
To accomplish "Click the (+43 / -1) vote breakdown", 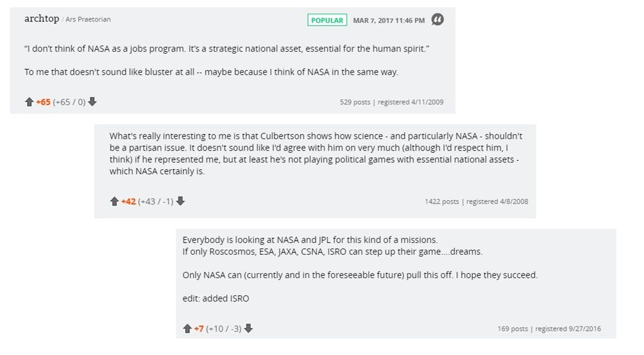I will tap(156, 202).
